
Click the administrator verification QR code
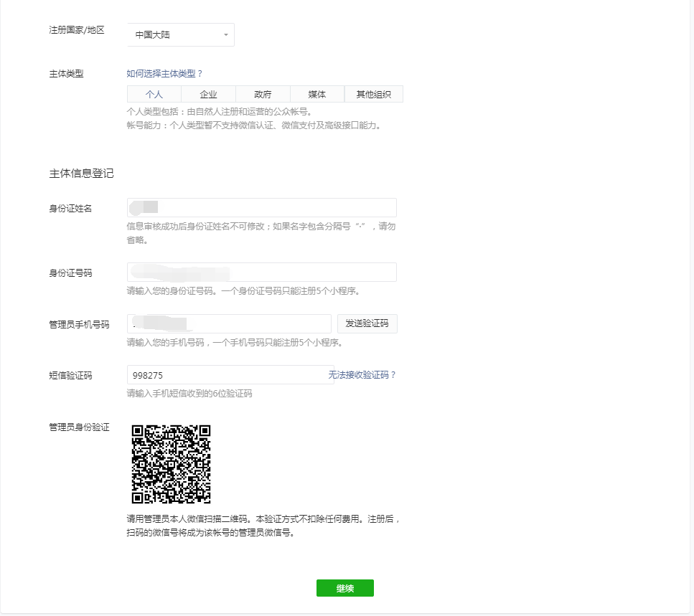(x=171, y=464)
